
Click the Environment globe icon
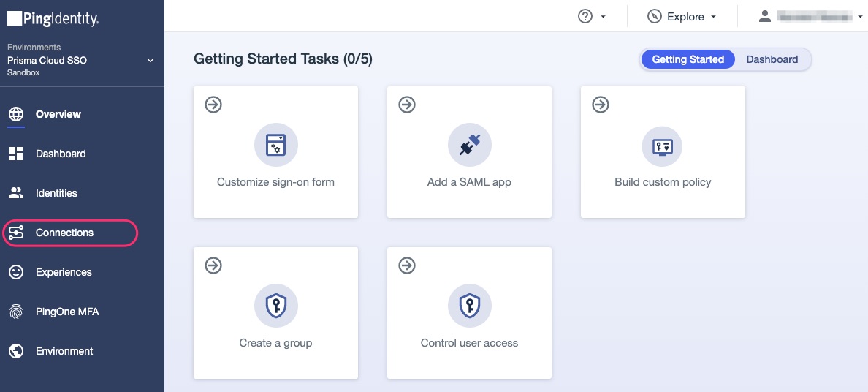[16, 351]
